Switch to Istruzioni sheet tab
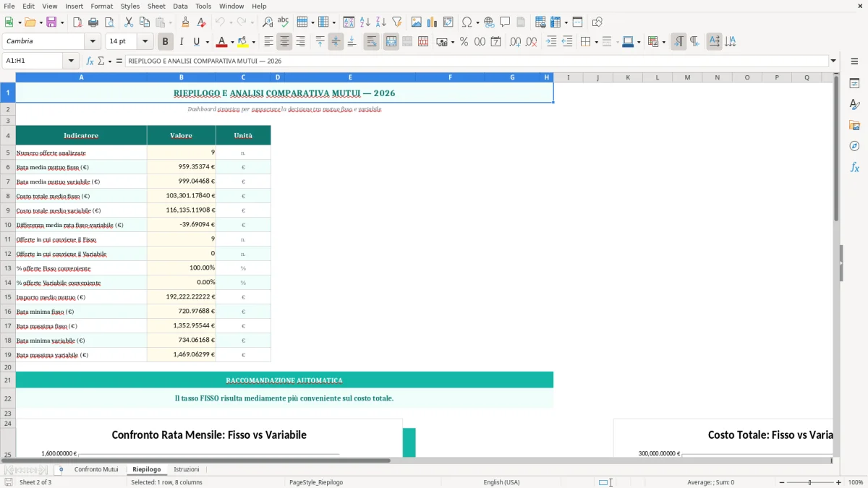 (x=186, y=469)
